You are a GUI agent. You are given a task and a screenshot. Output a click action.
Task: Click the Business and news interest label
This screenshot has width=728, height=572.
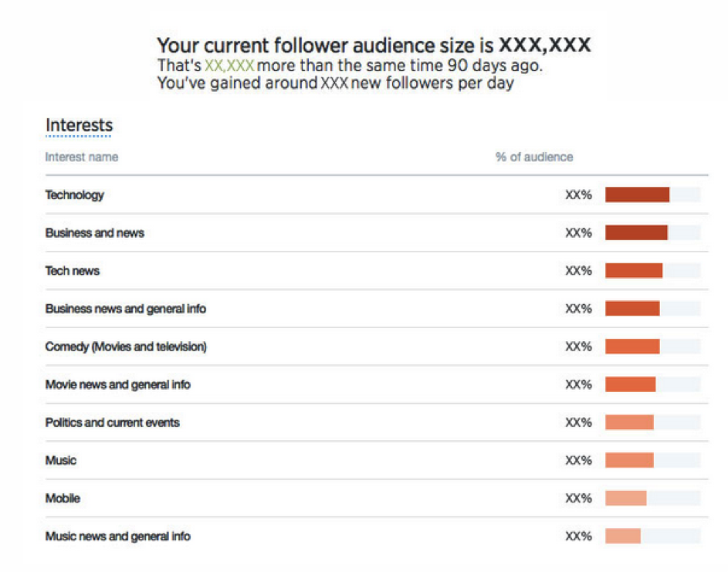tap(94, 233)
